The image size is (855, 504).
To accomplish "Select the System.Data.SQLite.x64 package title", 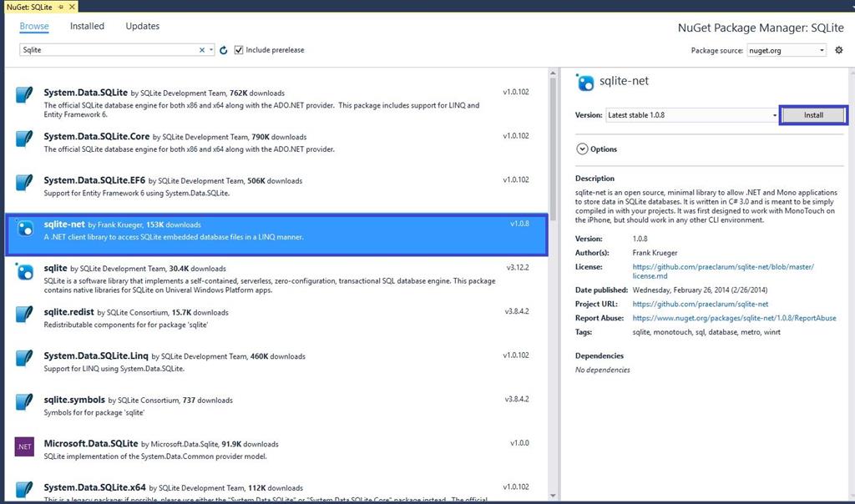I will 95,487.
